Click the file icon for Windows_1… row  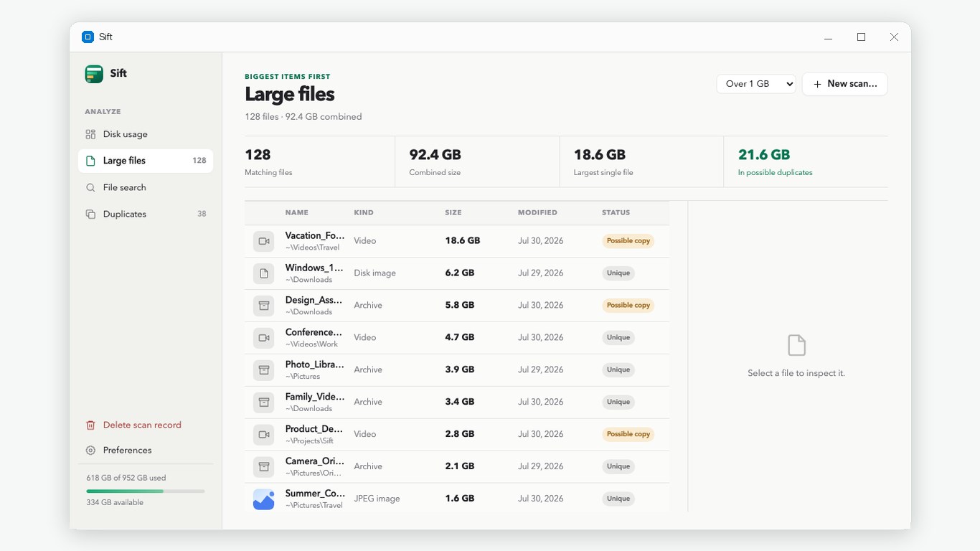point(264,273)
